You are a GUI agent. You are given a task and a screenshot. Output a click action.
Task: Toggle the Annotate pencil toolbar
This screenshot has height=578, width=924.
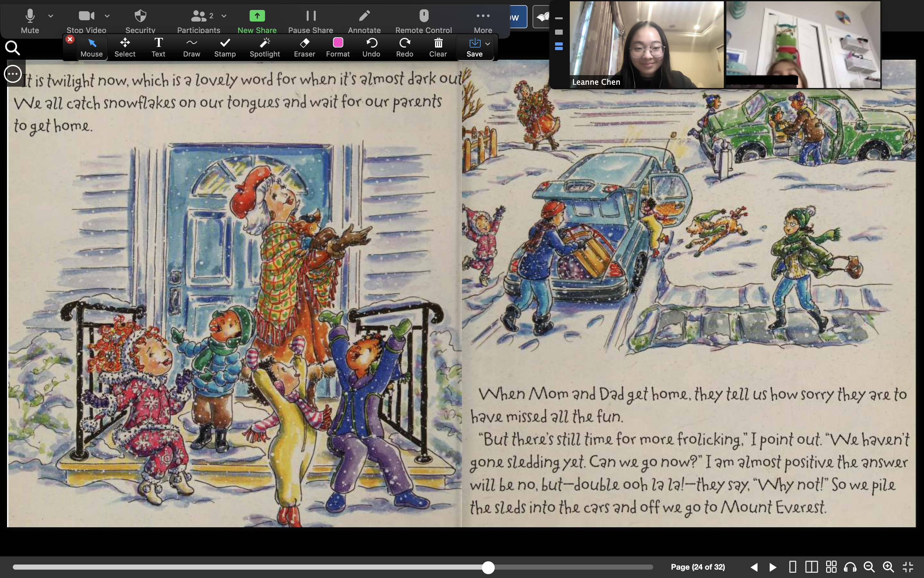[x=364, y=21]
